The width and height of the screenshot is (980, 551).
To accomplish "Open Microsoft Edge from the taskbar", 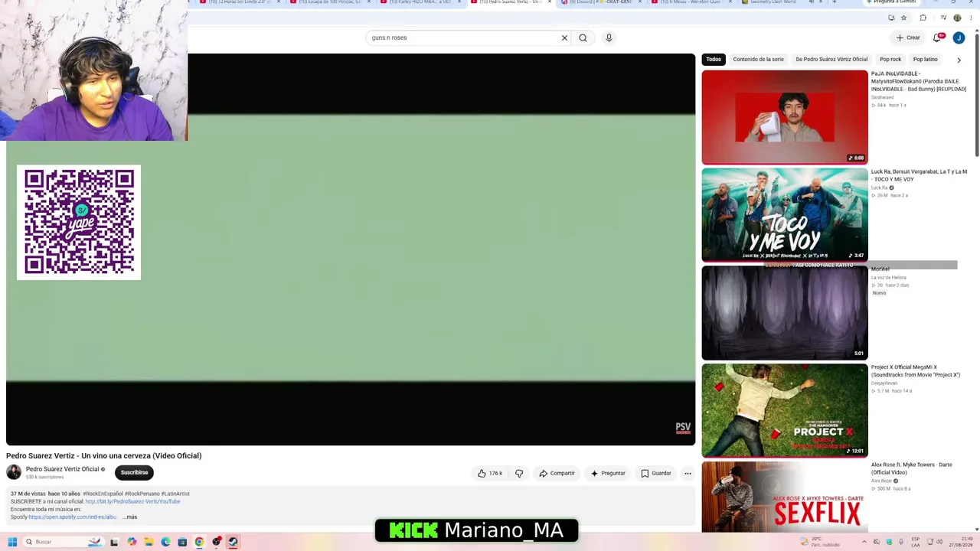I will coord(165,542).
